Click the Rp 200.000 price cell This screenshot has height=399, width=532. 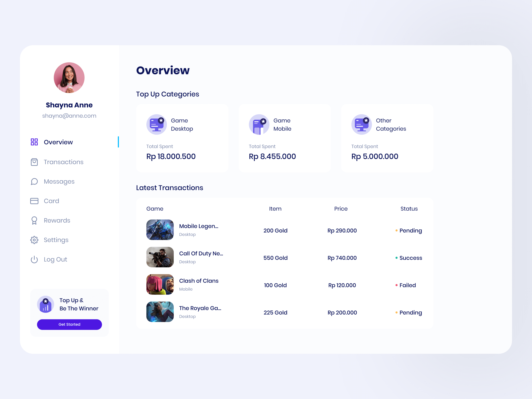342,312
